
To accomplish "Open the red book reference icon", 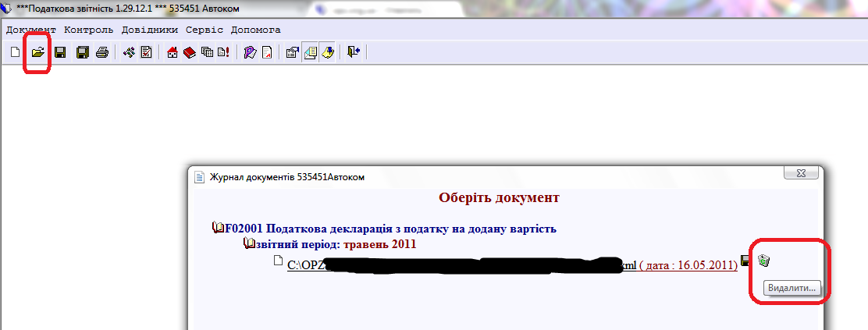I will click(190, 52).
